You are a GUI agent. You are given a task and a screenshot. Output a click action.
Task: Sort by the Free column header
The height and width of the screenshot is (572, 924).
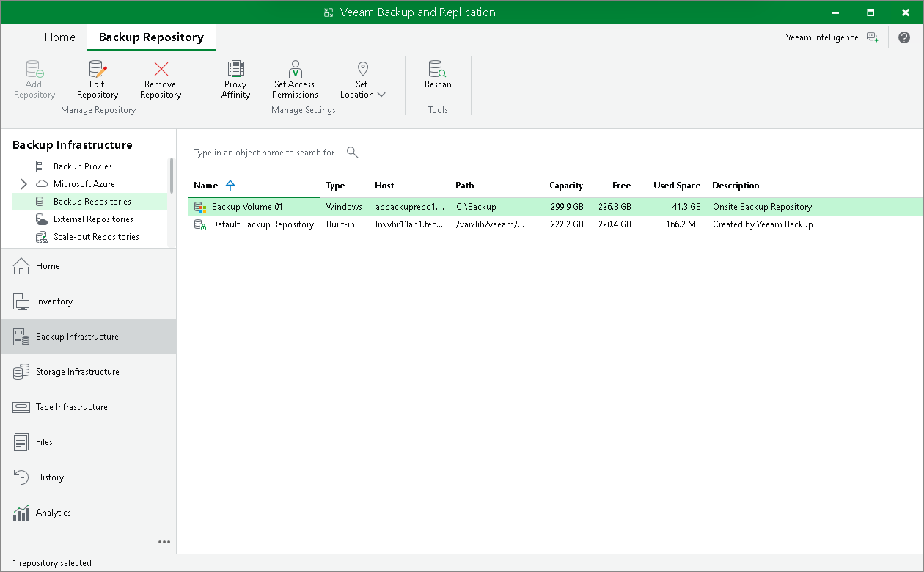coord(621,186)
